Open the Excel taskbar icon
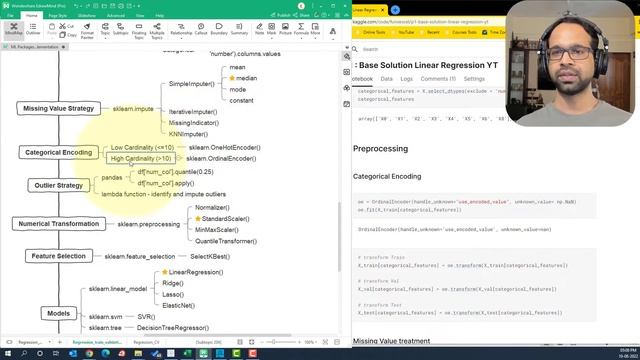The image size is (640, 360). 187,353
